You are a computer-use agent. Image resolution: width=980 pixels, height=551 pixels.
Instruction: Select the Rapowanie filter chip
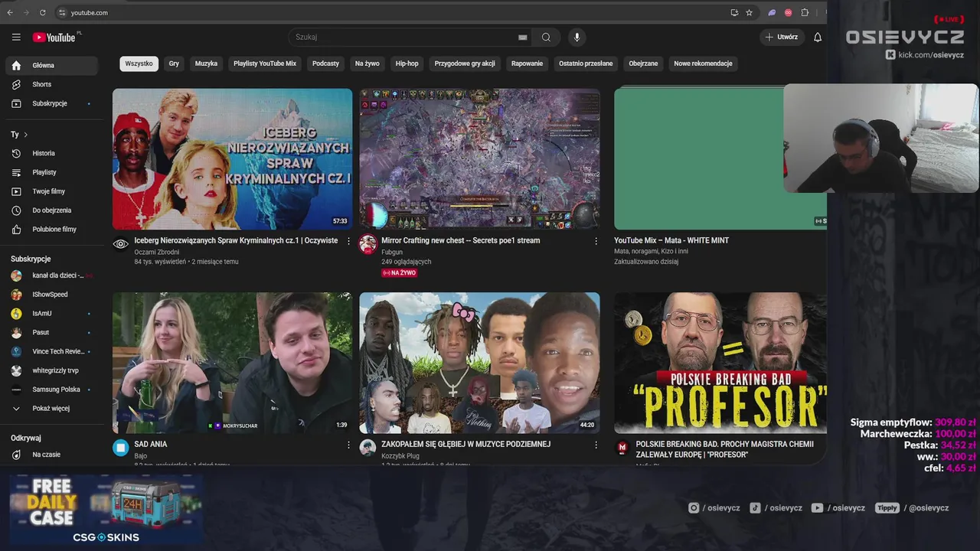pyautogui.click(x=527, y=64)
